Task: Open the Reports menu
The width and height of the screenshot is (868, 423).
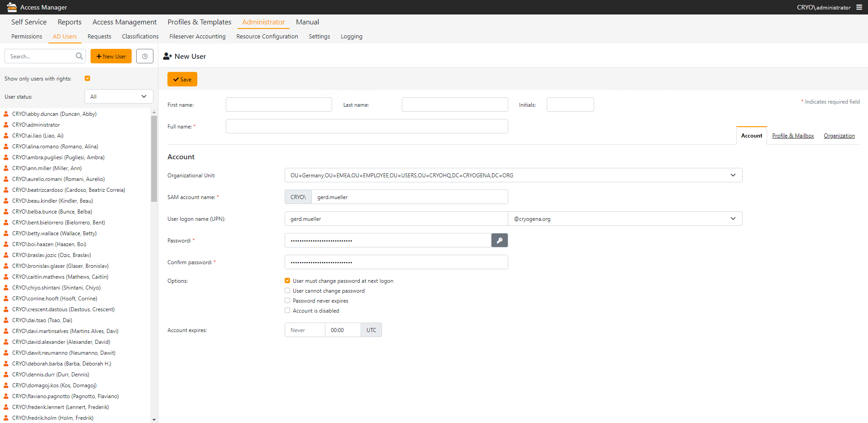Action: pos(69,22)
